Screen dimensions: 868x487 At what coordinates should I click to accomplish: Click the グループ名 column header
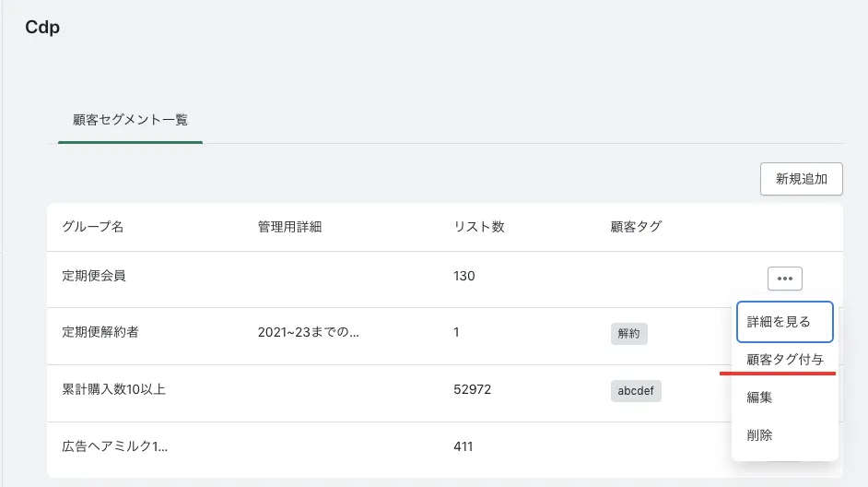(92, 227)
